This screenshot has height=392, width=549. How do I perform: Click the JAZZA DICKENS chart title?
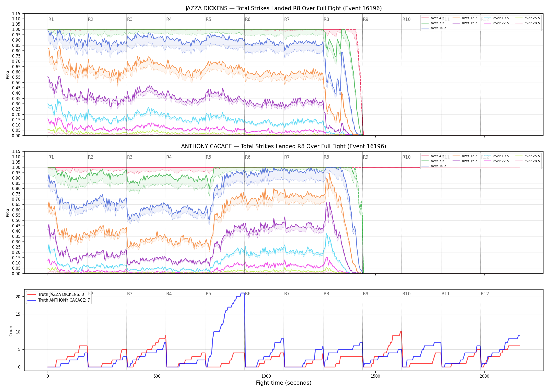pyautogui.click(x=284, y=8)
